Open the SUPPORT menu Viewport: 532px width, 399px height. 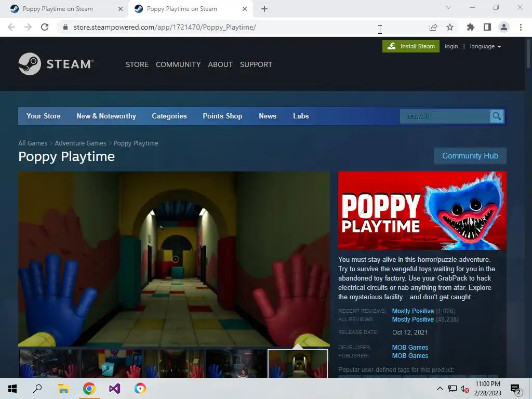click(256, 64)
